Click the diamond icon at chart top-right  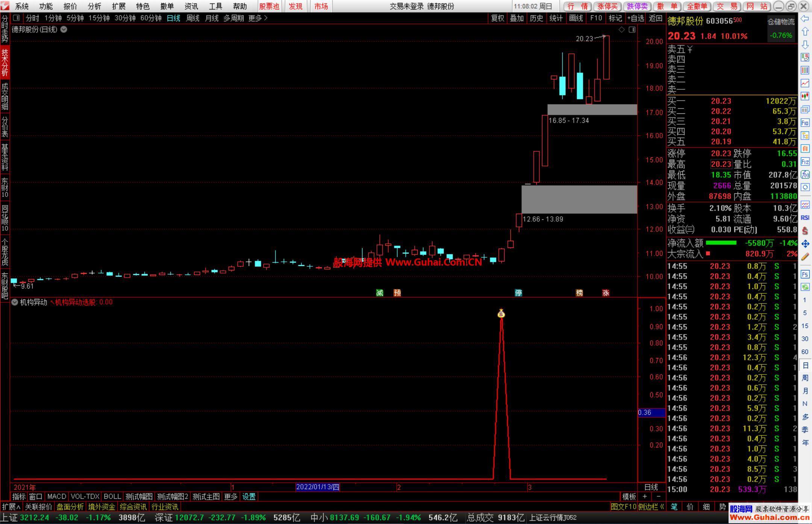(621, 30)
